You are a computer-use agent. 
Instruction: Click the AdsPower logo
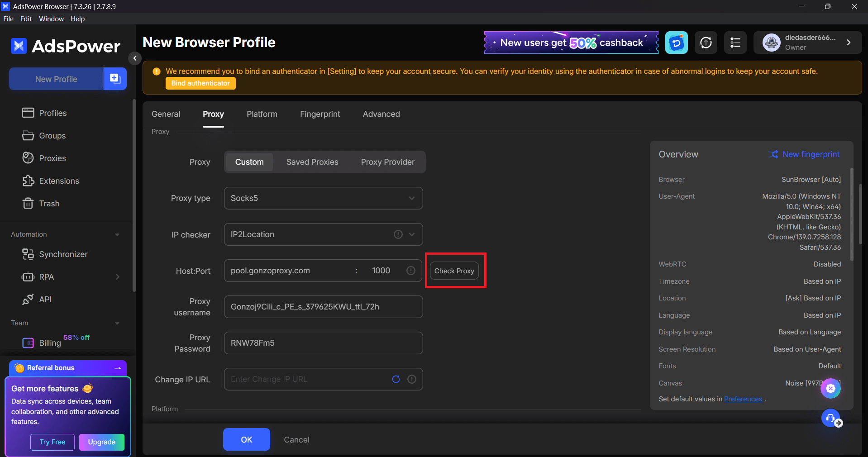(x=66, y=46)
